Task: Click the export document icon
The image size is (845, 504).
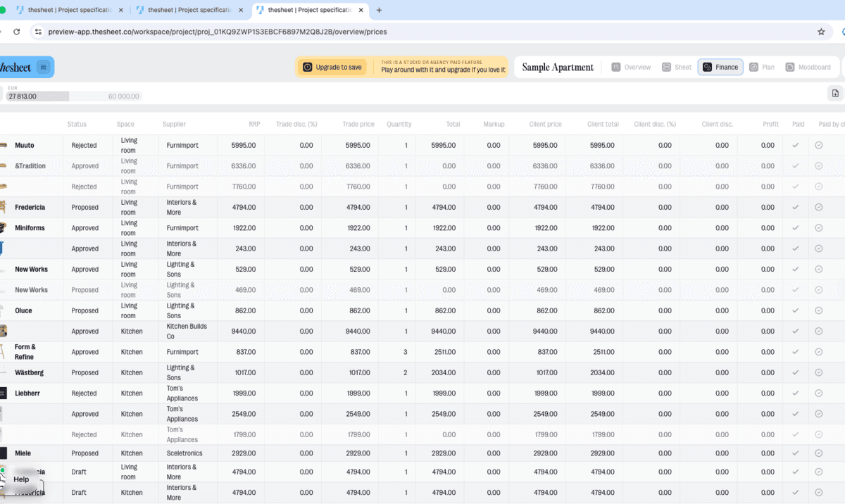Action: pos(835,94)
